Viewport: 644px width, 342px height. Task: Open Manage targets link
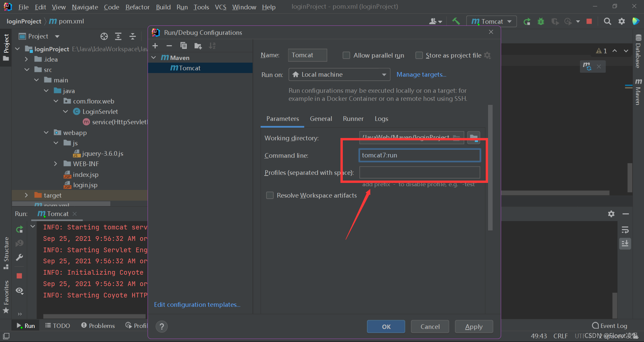(x=421, y=74)
